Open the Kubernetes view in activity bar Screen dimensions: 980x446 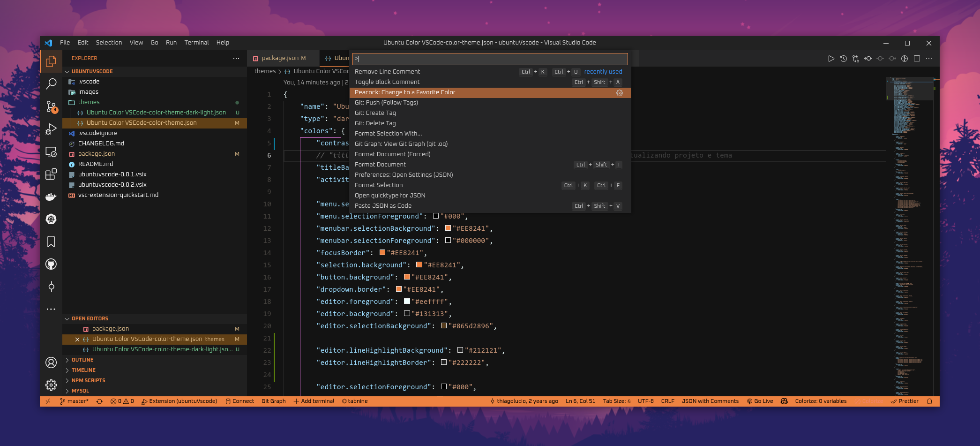click(51, 219)
